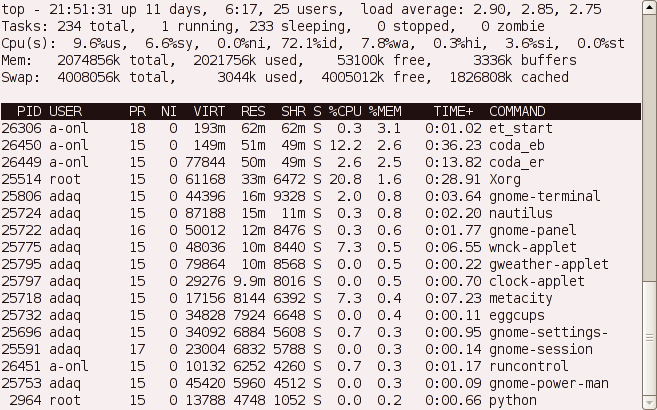Viewport: 657px width, 410px height.
Task: Click the 193m VIRT value
Action: coord(210,129)
